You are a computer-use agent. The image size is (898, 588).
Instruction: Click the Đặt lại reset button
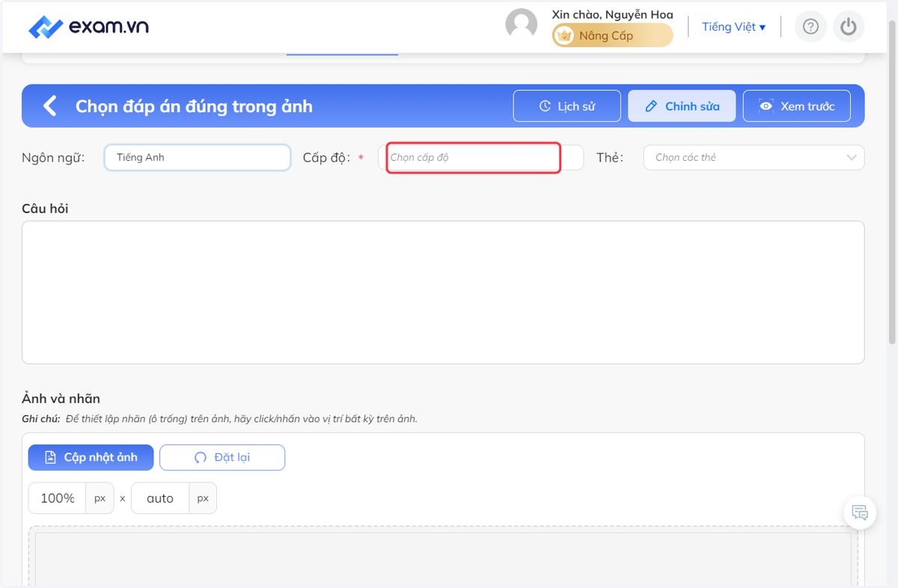[x=222, y=457]
